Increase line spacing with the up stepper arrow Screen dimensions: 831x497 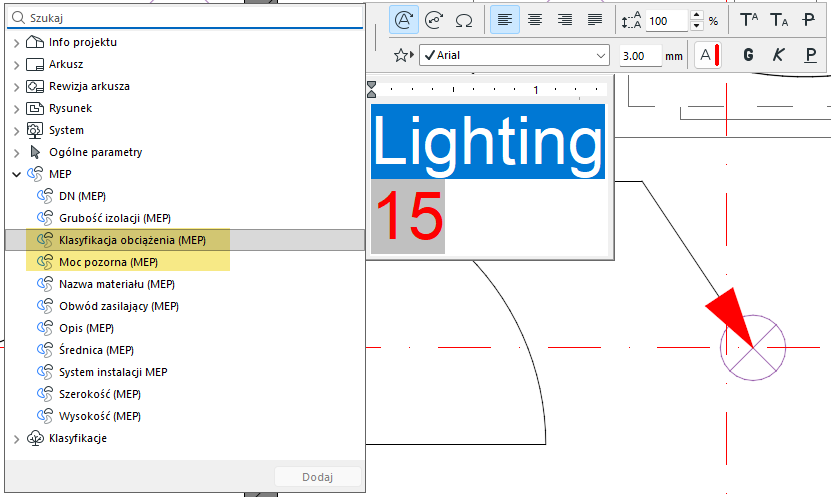(697, 15)
